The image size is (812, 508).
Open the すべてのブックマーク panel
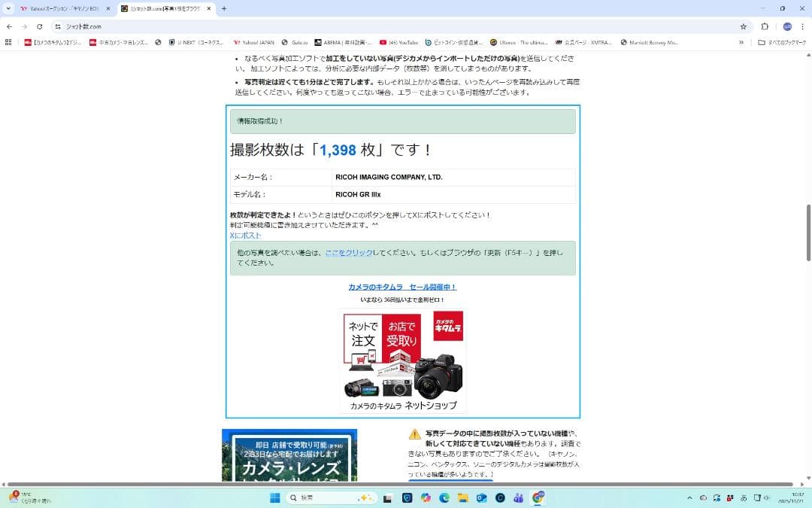[782, 42]
